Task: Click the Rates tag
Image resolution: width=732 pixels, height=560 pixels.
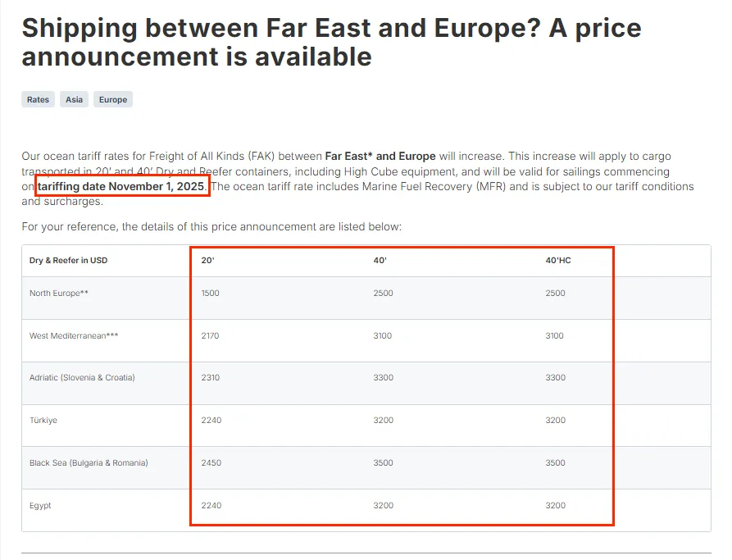Action: coord(38,99)
